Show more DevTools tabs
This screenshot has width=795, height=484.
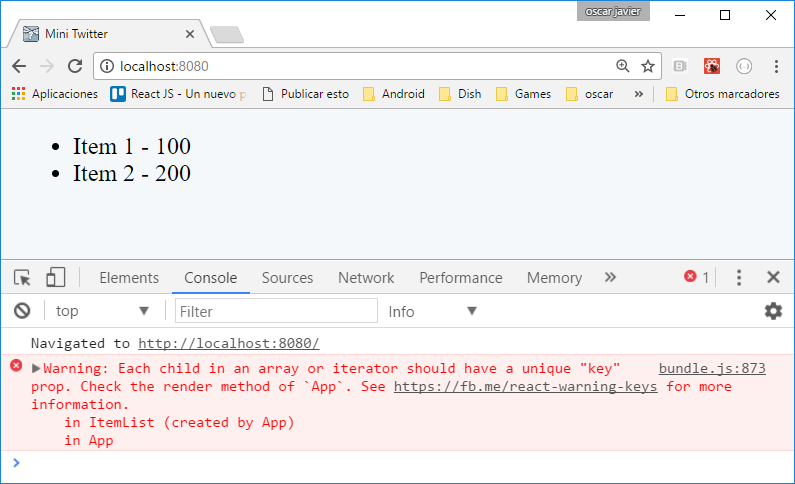tap(610, 277)
